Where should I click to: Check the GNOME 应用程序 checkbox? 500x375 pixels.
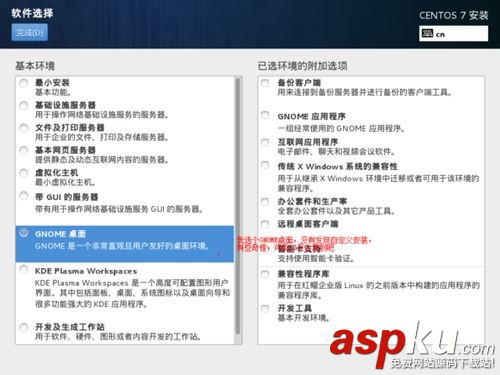click(x=265, y=115)
